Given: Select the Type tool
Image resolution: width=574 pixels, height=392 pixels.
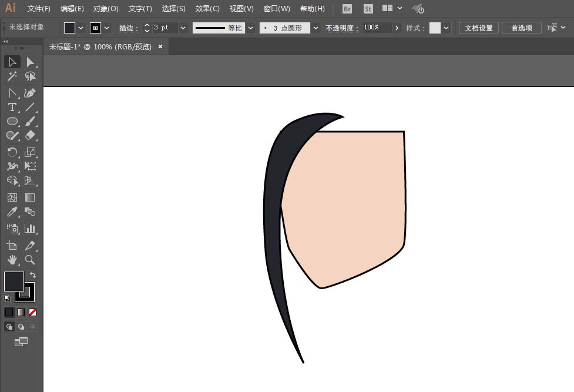Looking at the screenshot, I should (x=12, y=107).
